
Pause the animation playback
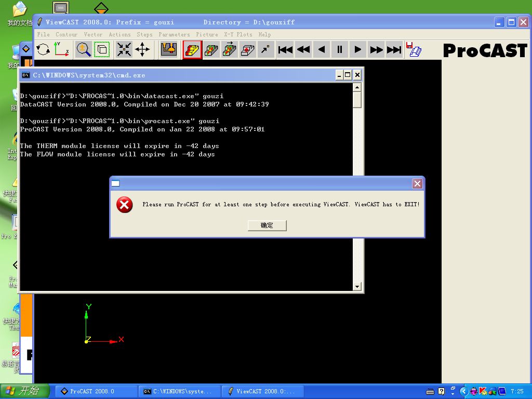[x=340, y=50]
